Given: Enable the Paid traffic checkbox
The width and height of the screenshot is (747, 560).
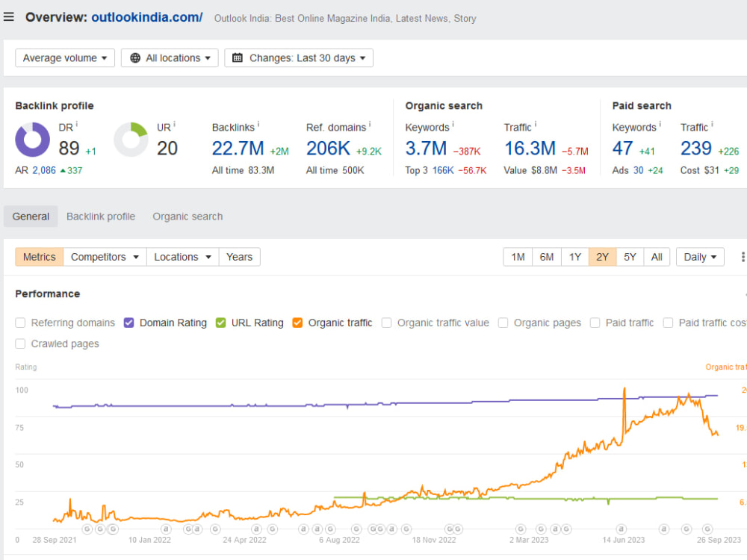Looking at the screenshot, I should click(x=595, y=323).
